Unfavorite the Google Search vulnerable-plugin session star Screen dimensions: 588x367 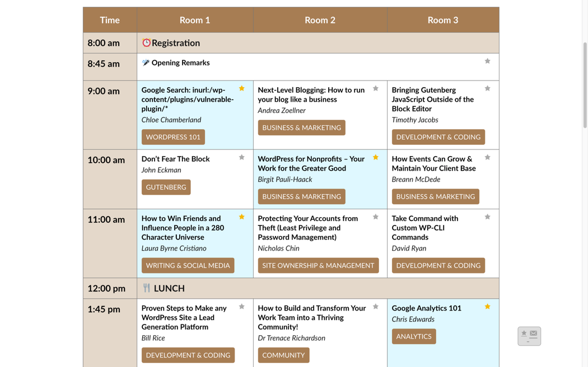pyautogui.click(x=242, y=88)
